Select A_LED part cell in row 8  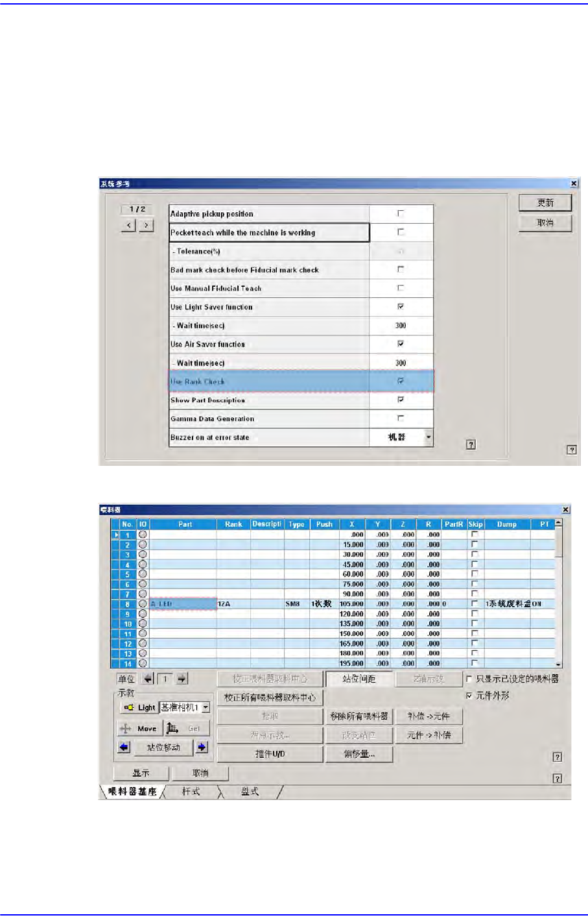click(x=183, y=604)
